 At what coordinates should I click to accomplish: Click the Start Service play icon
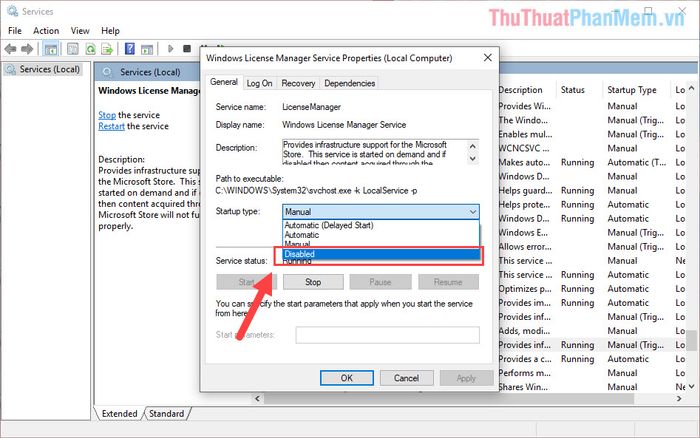(x=170, y=48)
